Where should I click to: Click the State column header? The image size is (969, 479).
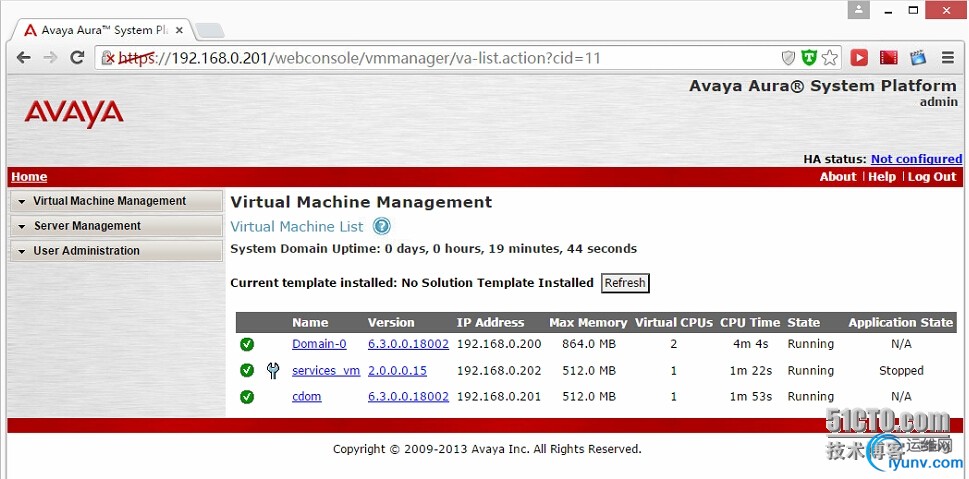(x=803, y=323)
